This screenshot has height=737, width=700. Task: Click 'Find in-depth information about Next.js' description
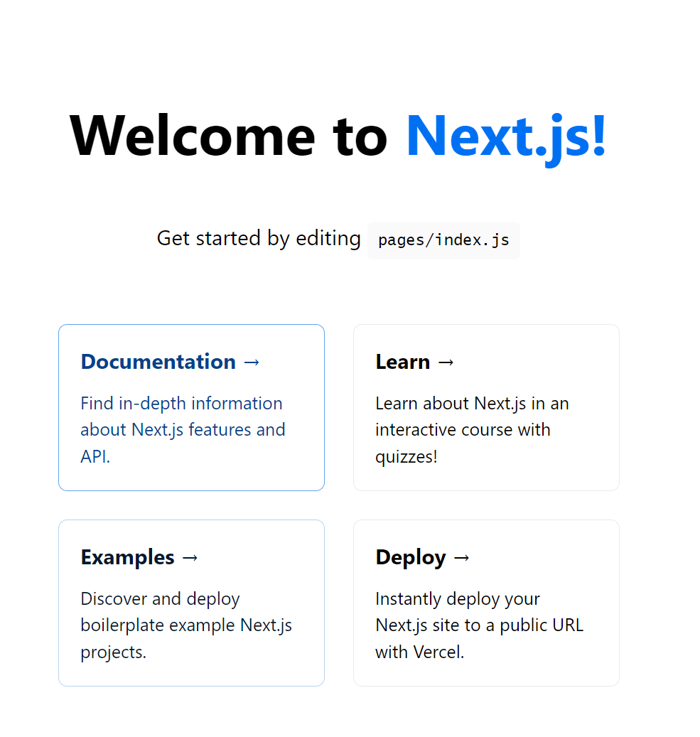pyautogui.click(x=183, y=429)
